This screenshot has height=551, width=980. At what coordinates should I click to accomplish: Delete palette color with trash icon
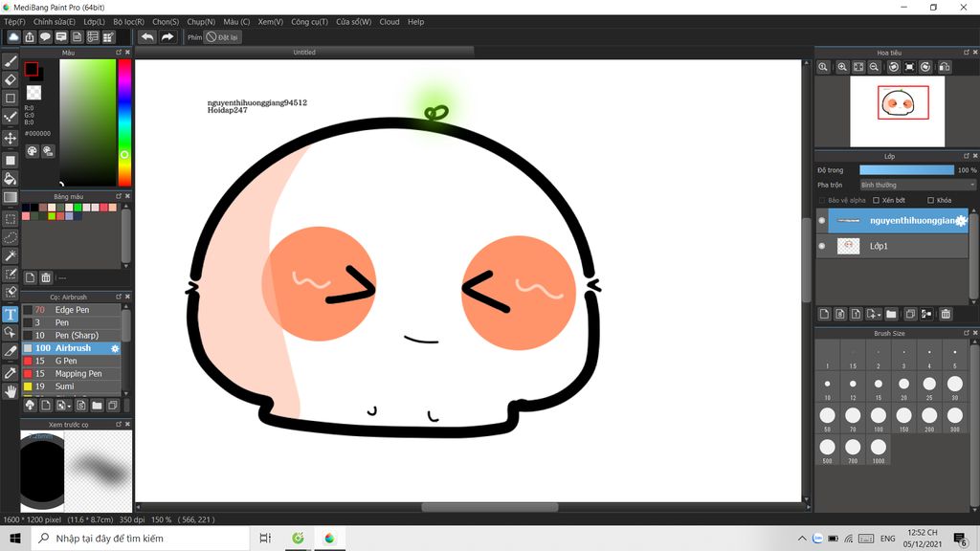46,277
